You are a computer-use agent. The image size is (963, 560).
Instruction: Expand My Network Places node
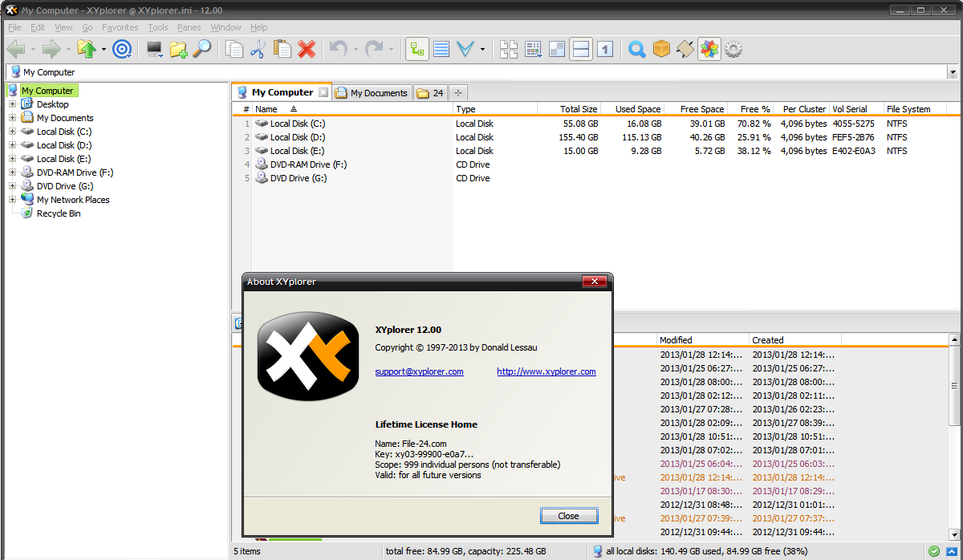pos(12,200)
